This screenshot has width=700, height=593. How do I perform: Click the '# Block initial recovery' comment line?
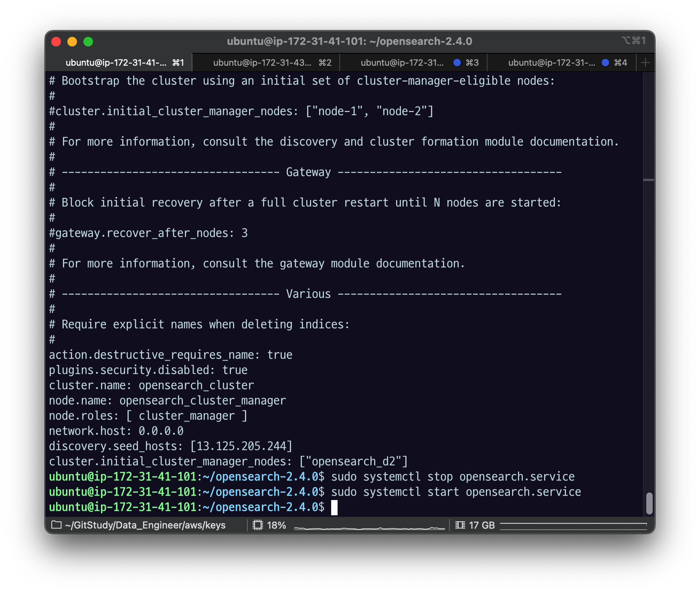(305, 203)
